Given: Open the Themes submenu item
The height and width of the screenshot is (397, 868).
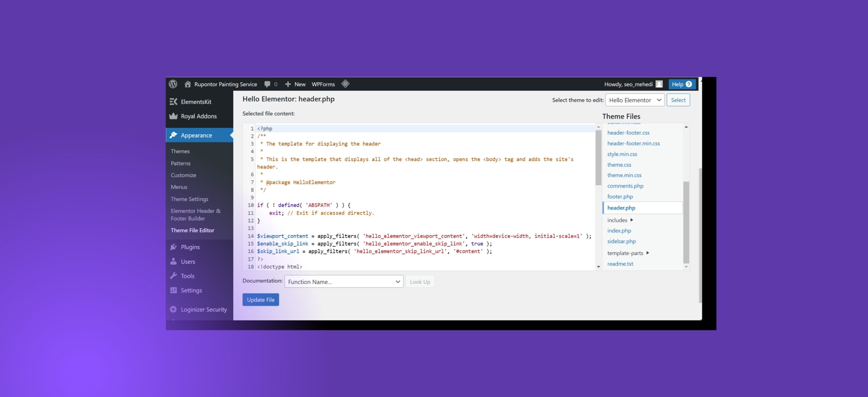Looking at the screenshot, I should point(180,151).
